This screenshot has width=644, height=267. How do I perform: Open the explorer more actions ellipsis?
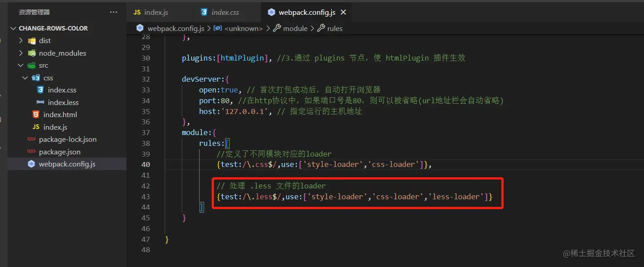(113, 12)
